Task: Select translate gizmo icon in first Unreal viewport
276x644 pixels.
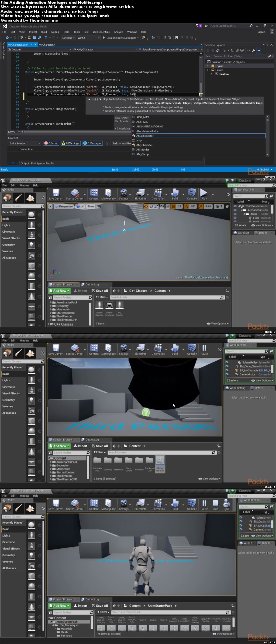Action: 146,206
